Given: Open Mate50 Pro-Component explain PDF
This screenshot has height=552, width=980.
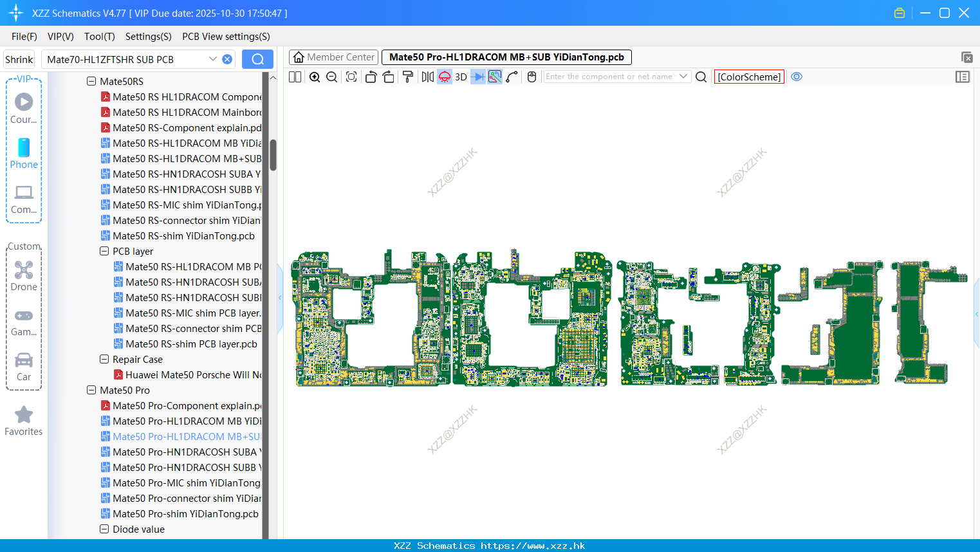Looking at the screenshot, I should (181, 405).
